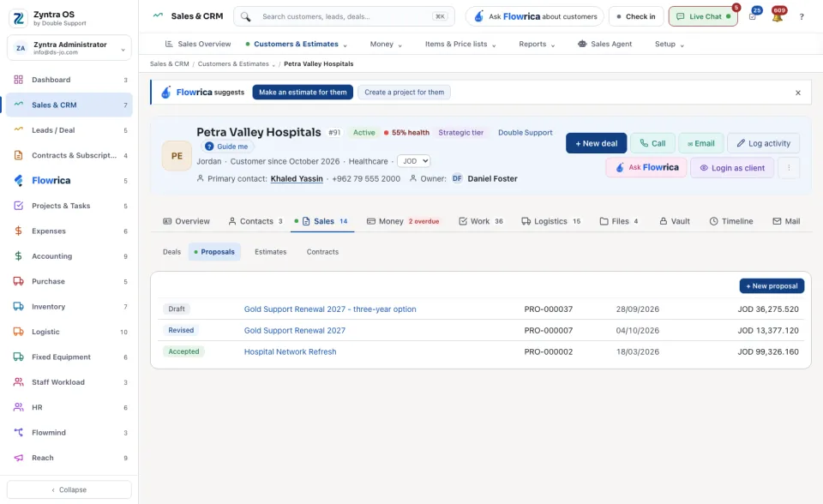Open Staff Workload module
Screen dimensions: 823x504
tap(69, 382)
